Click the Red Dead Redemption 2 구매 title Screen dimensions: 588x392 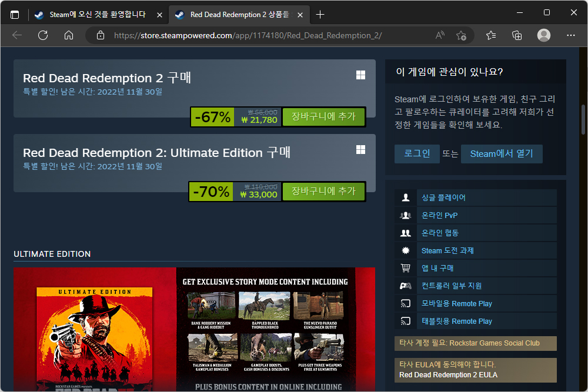coord(107,78)
